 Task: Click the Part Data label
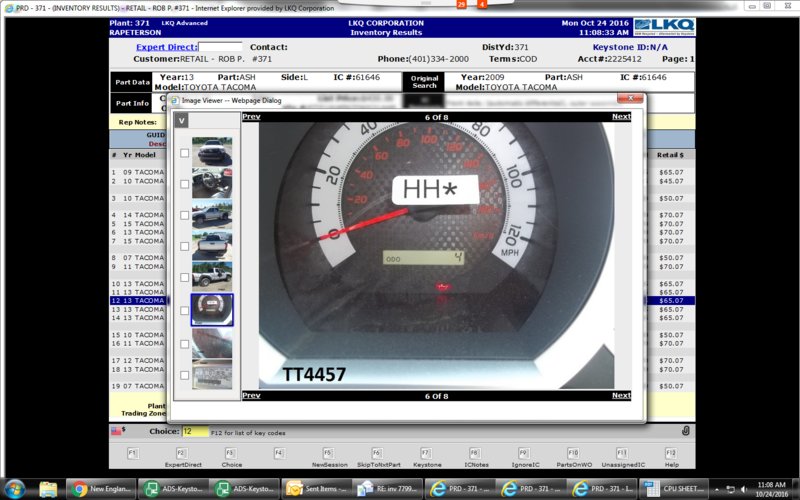point(132,82)
